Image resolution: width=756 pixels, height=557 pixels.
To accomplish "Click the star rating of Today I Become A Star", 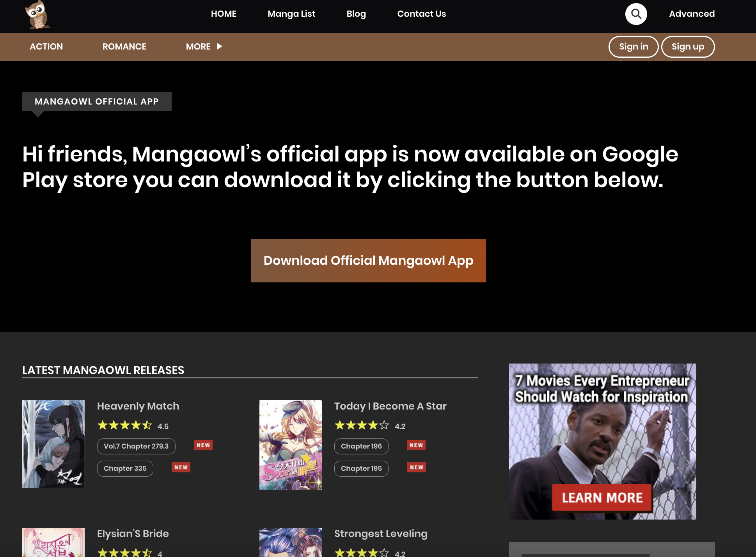I will pos(362,426).
